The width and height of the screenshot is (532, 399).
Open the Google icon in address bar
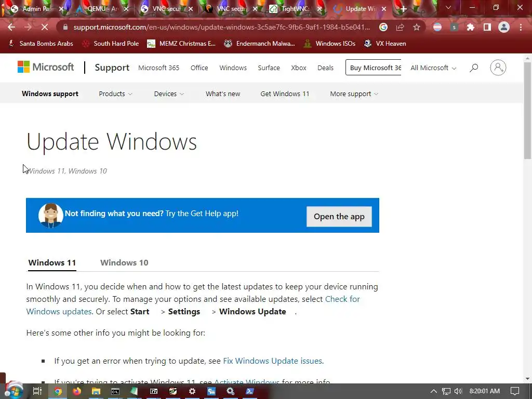tap(383, 27)
